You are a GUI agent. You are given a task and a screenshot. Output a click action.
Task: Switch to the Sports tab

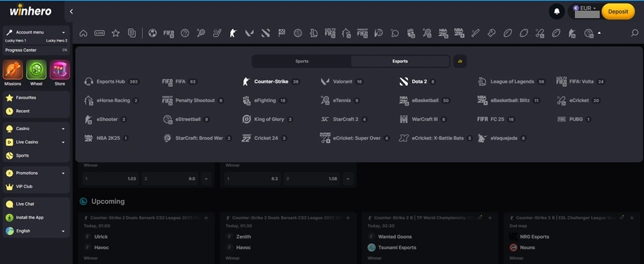[302, 61]
